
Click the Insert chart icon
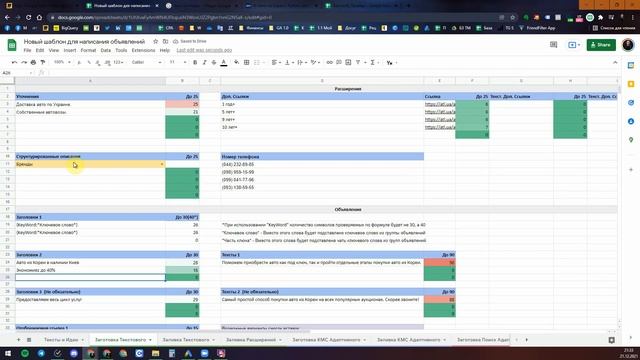coord(348,62)
